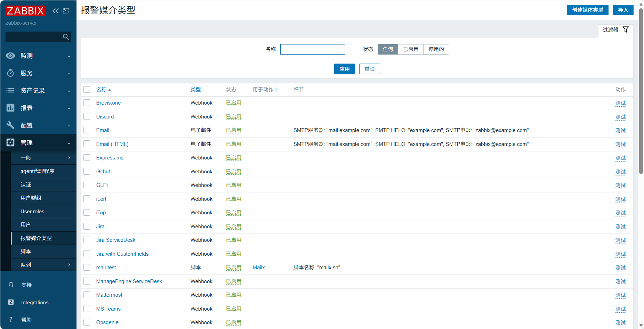
Task: Click the 导入 button
Action: [x=623, y=10]
